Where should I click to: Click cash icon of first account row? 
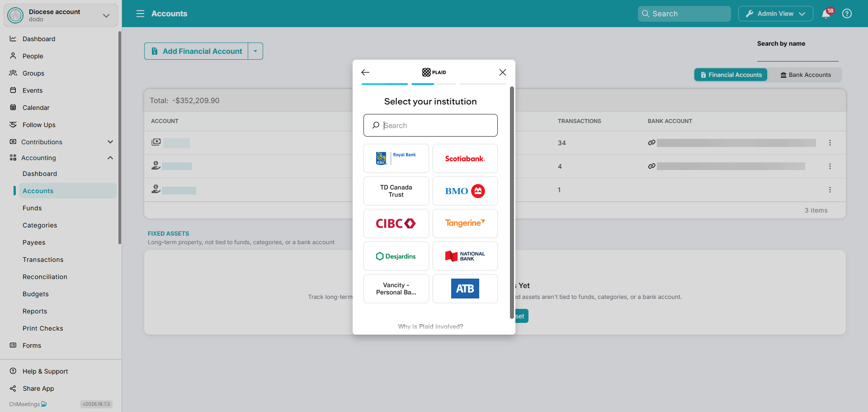click(x=156, y=142)
